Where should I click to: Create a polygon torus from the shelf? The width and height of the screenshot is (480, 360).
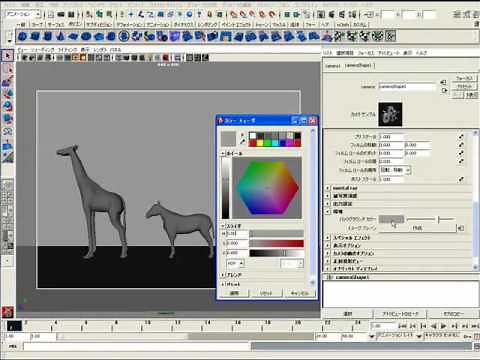click(86, 36)
